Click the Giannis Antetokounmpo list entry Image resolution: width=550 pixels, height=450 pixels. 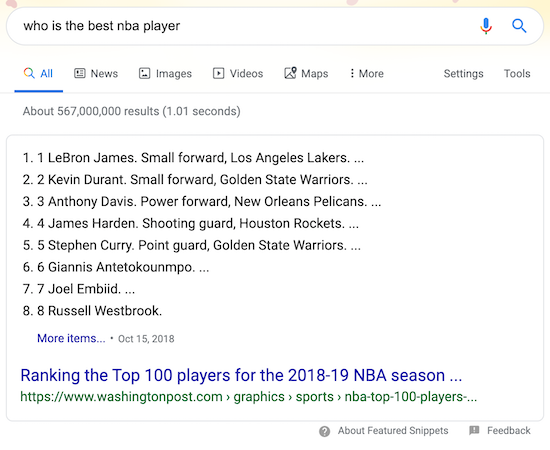click(116, 267)
